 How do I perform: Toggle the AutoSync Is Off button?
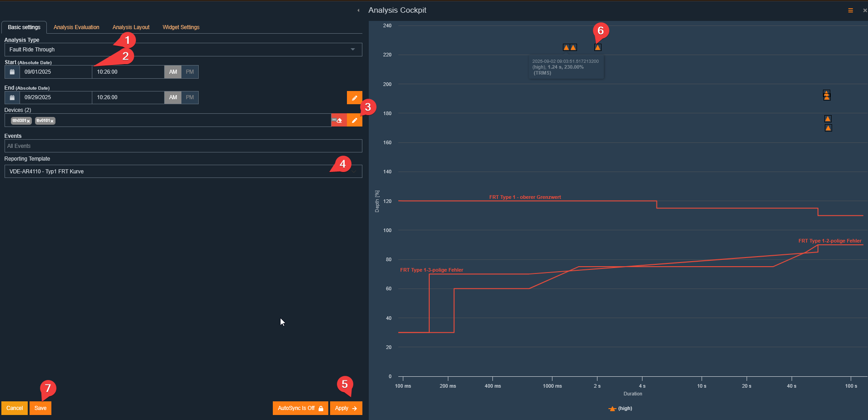coord(300,408)
